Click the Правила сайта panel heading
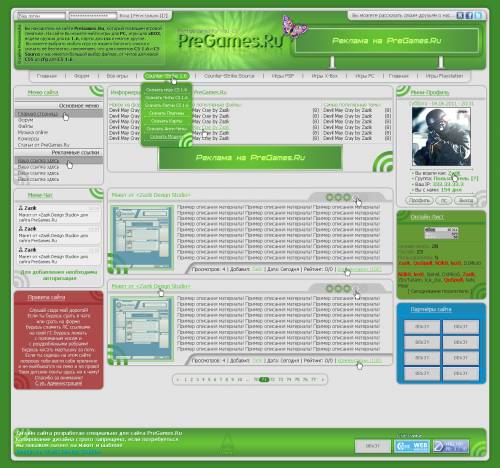500x468 pixels. click(46, 297)
